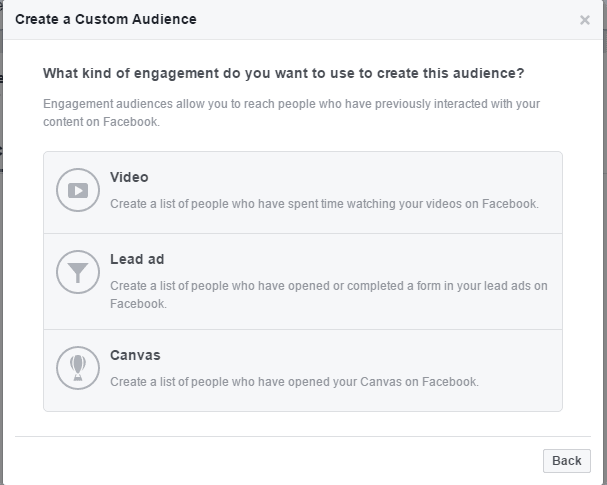Click empty space right of the Video heading
This screenshot has height=485, width=607.
pyautogui.click(x=348, y=177)
